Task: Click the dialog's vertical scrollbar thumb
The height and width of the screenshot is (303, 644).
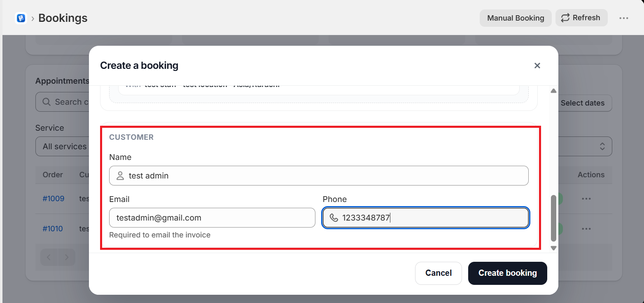Action: (x=553, y=218)
